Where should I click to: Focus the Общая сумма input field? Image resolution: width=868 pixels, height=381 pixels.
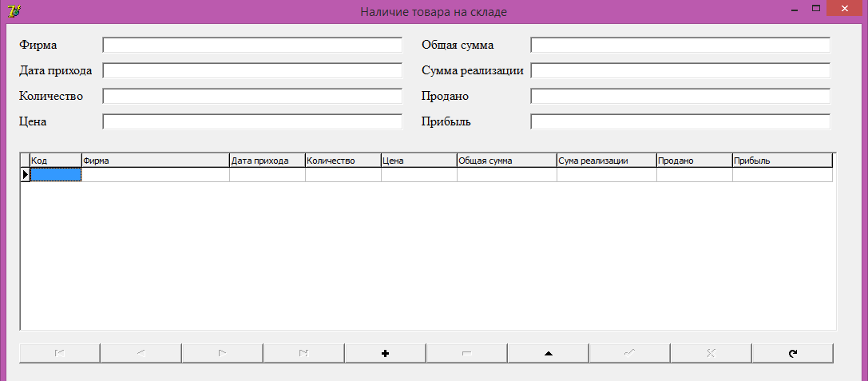point(680,45)
